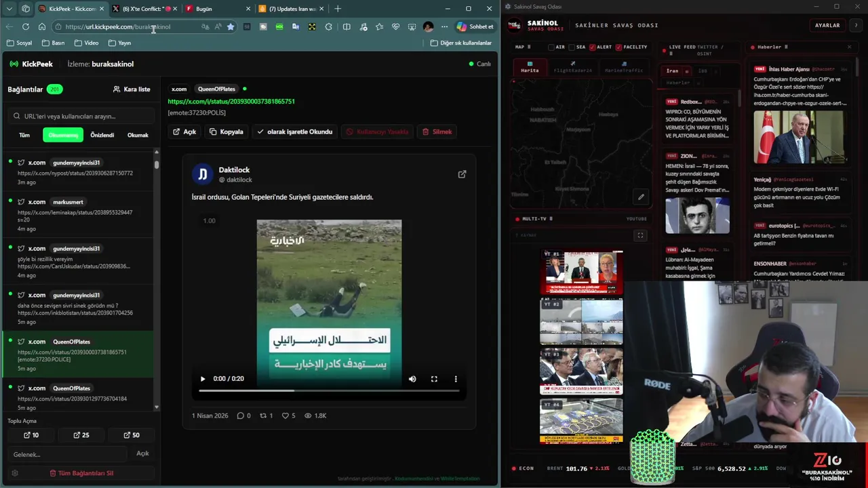The image size is (868, 488).
Task: Switch to the Updates Iran browser tab
Action: pos(292,9)
